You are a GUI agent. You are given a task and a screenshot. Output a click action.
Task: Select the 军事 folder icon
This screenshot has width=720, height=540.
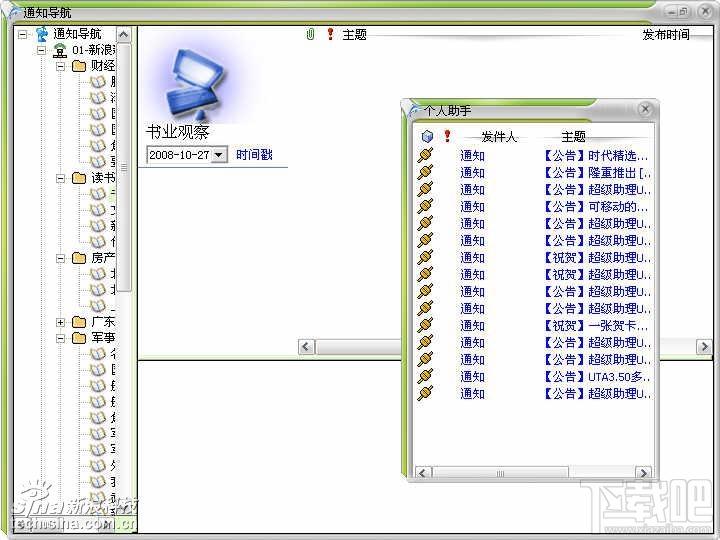79,338
